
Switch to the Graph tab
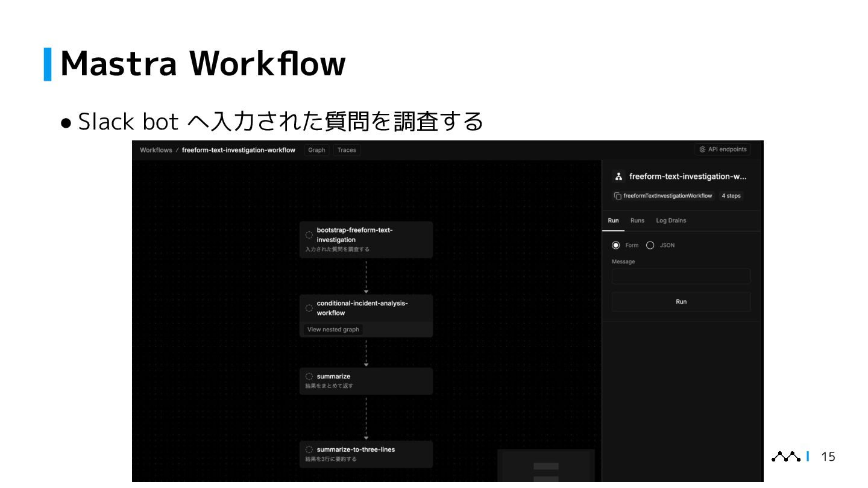tap(316, 150)
